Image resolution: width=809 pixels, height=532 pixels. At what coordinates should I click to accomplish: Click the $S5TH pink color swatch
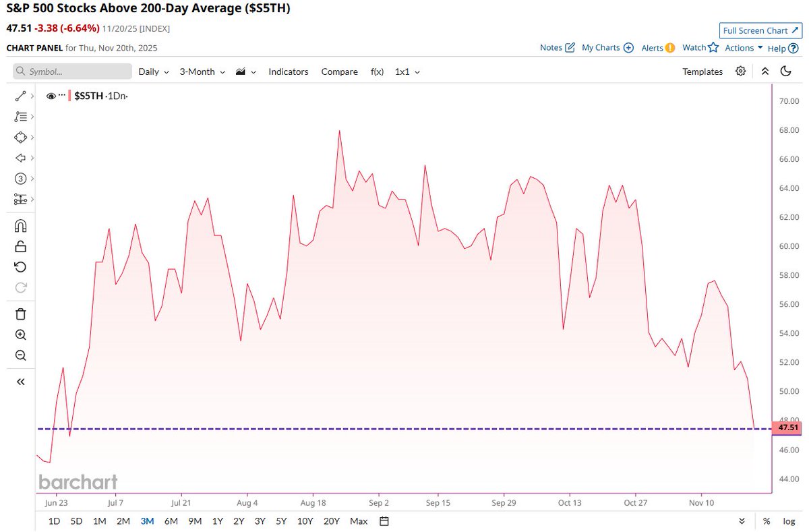[69, 96]
